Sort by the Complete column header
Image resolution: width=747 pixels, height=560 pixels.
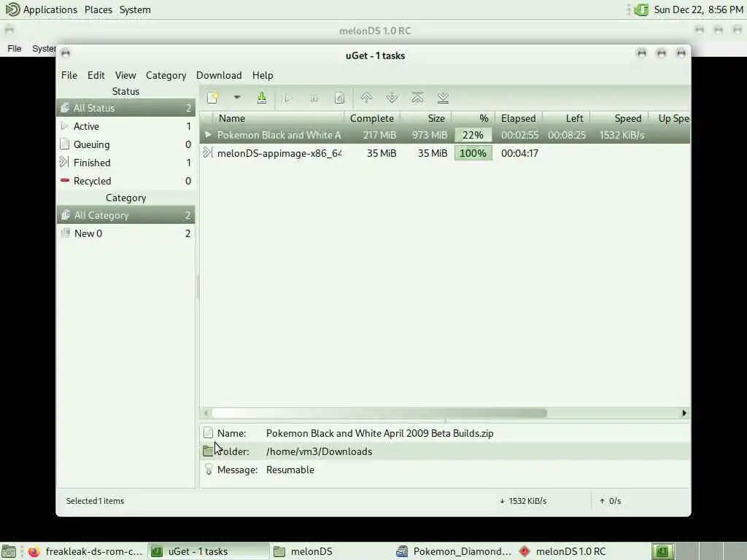pos(371,118)
